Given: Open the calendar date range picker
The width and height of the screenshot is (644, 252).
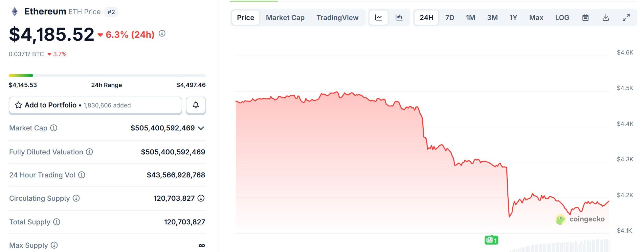Looking at the screenshot, I should (x=585, y=18).
